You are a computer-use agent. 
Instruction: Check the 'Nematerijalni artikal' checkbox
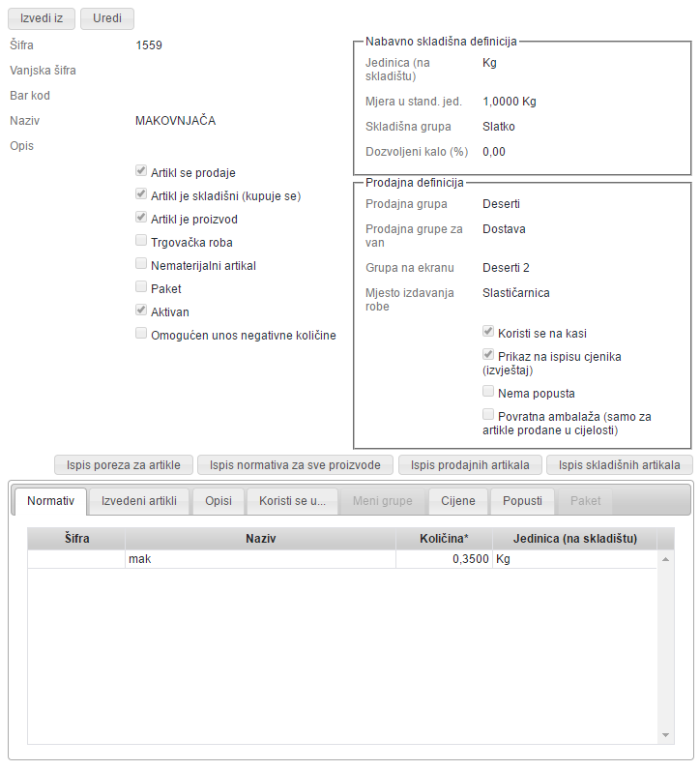(x=141, y=264)
